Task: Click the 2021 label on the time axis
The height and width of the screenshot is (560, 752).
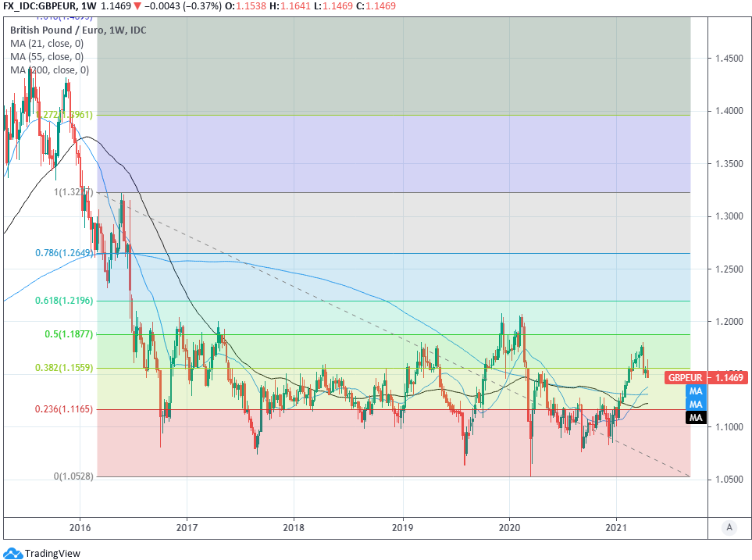Action: (616, 527)
